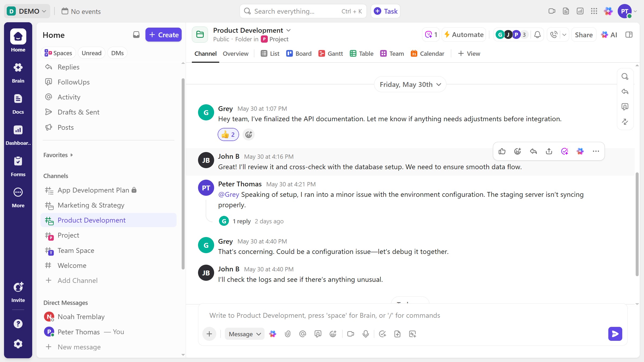Search within channel using magnifier icon

(x=625, y=77)
